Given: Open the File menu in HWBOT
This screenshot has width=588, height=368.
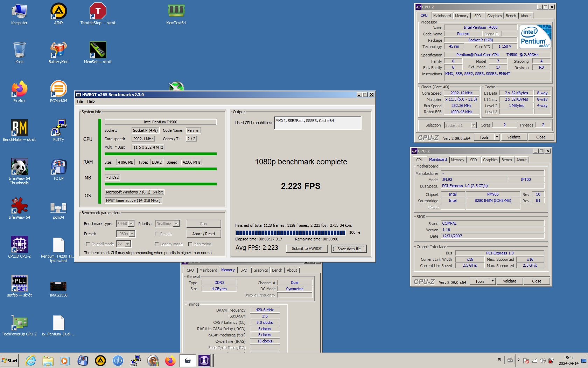Looking at the screenshot, I should 80,101.
